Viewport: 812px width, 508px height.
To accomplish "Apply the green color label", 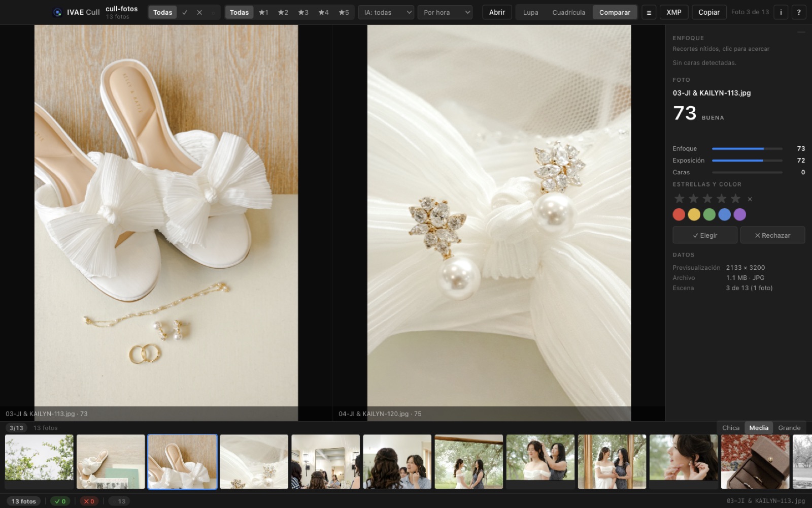I will [x=709, y=214].
